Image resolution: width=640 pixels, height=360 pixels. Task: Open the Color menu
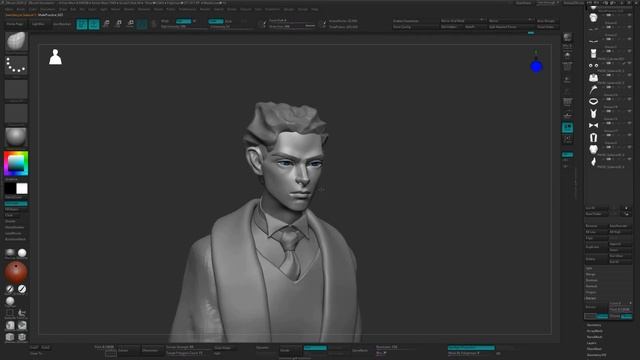[x=32, y=9]
